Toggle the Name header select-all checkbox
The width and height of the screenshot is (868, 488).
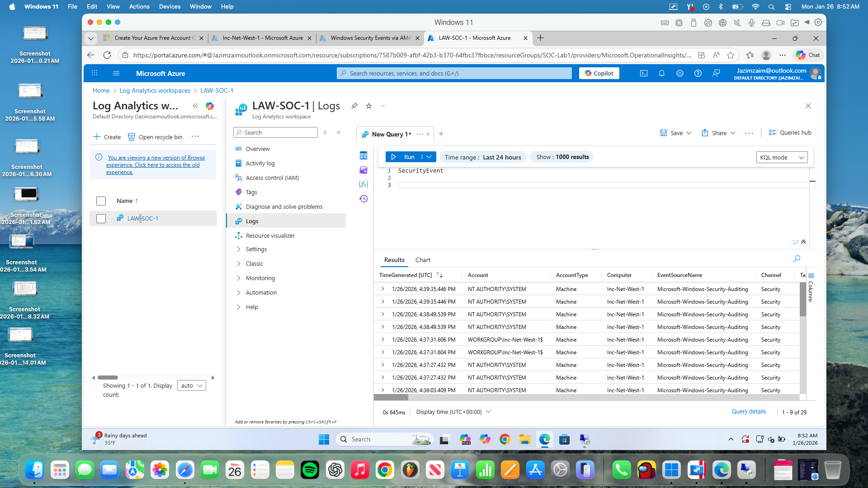101,201
